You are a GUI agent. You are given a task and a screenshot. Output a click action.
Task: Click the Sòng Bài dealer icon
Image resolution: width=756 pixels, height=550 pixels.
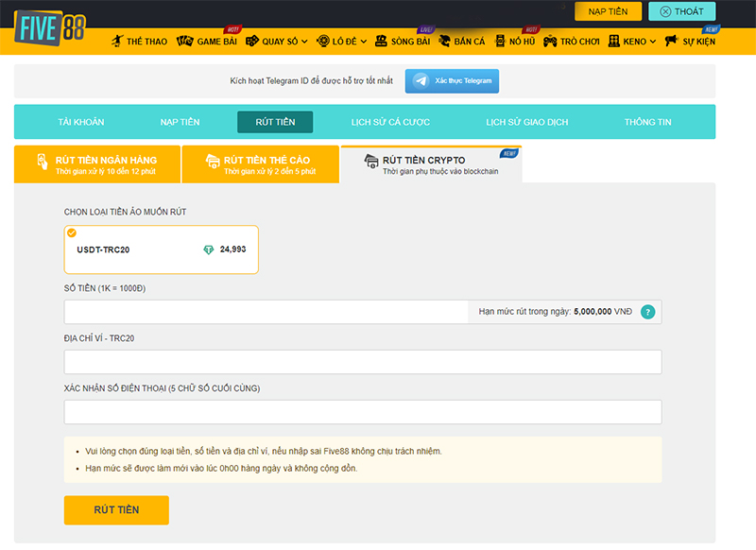pyautogui.click(x=381, y=41)
